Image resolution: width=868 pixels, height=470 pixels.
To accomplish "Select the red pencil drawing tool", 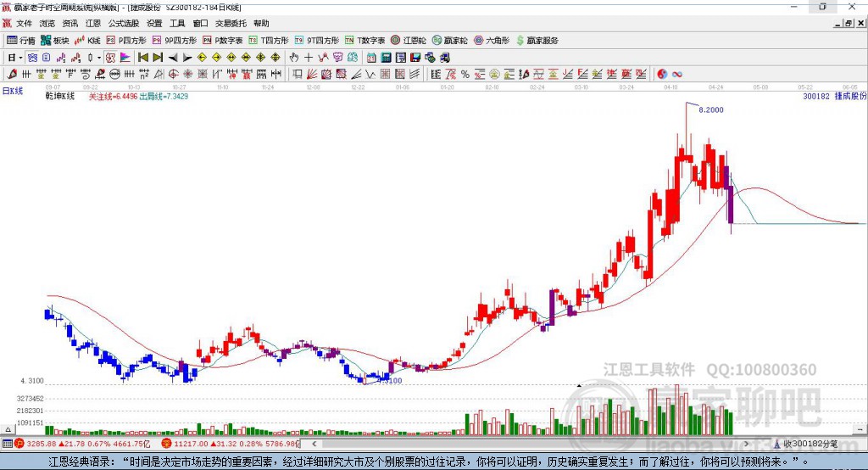I will [x=12, y=75].
